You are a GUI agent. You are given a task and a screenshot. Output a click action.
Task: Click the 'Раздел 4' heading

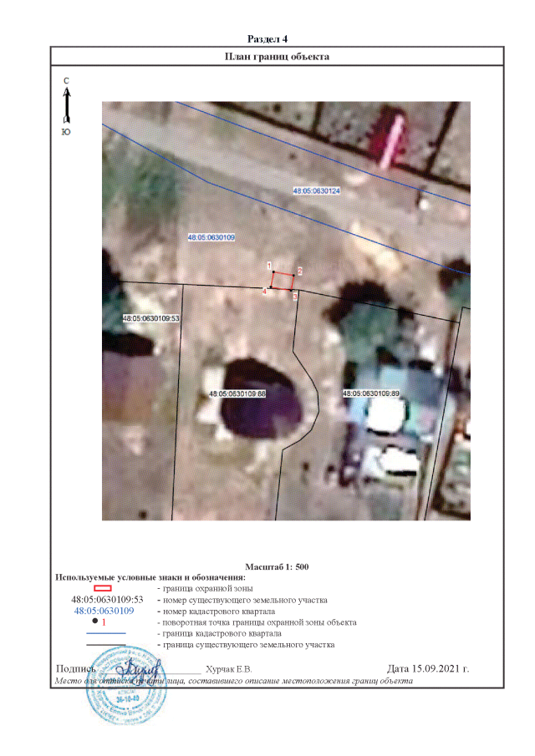coord(267,39)
